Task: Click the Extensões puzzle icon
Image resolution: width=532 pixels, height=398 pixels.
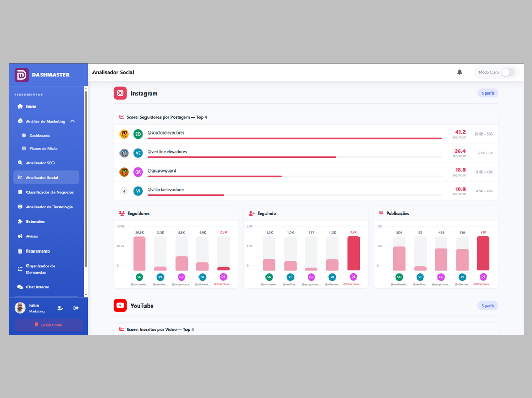Action: pyautogui.click(x=20, y=221)
